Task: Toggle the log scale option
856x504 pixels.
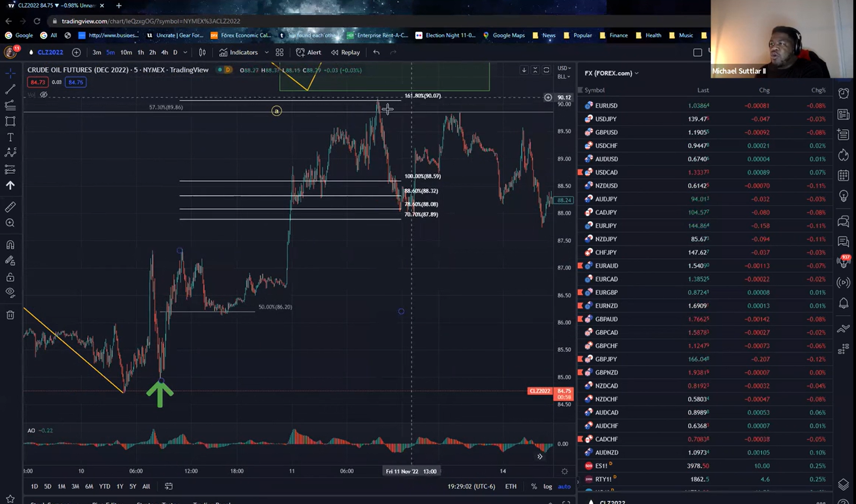Action: 547,486
